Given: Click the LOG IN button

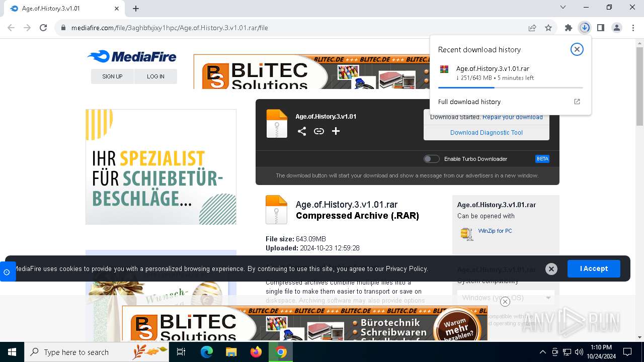Looking at the screenshot, I should click(155, 76).
